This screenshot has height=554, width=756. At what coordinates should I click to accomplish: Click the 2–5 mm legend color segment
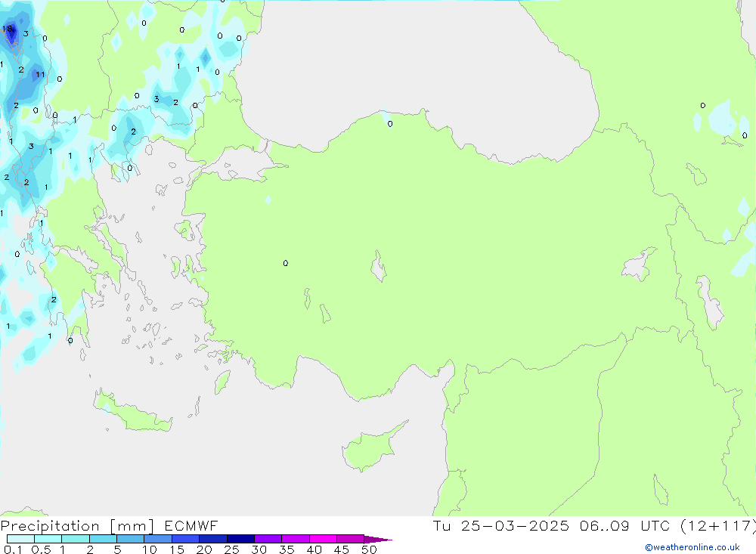(103, 539)
